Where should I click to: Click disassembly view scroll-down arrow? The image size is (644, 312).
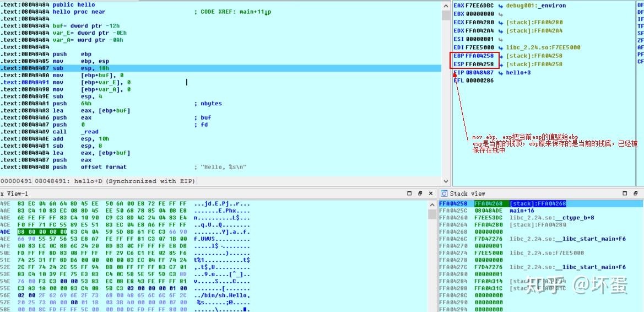coord(446,181)
